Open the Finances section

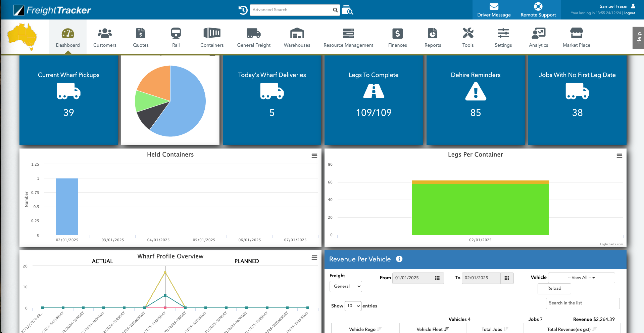click(x=397, y=37)
